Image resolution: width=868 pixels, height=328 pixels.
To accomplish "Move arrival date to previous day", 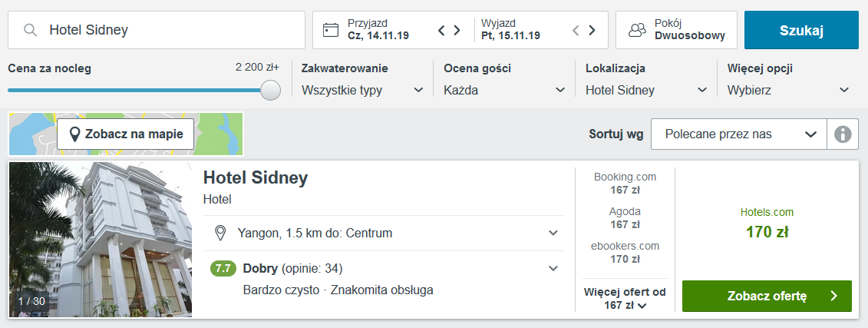I will tap(441, 31).
